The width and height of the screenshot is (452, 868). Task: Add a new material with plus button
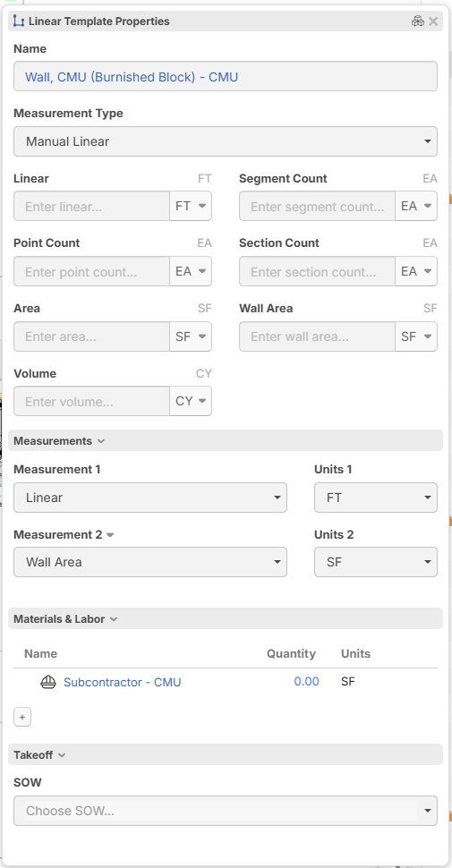coord(22,717)
